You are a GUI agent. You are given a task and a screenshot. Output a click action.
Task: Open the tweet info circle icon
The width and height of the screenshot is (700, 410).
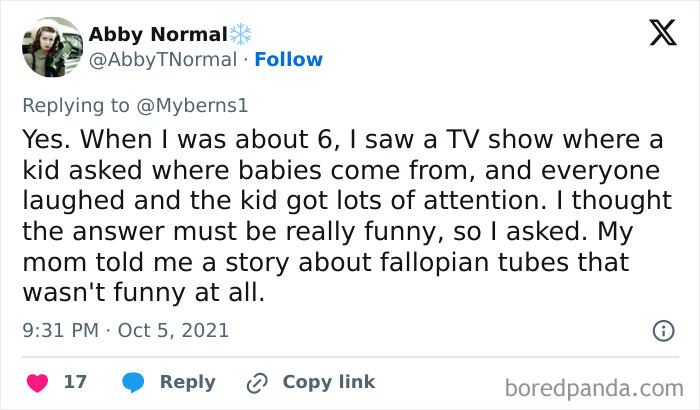pyautogui.click(x=662, y=330)
